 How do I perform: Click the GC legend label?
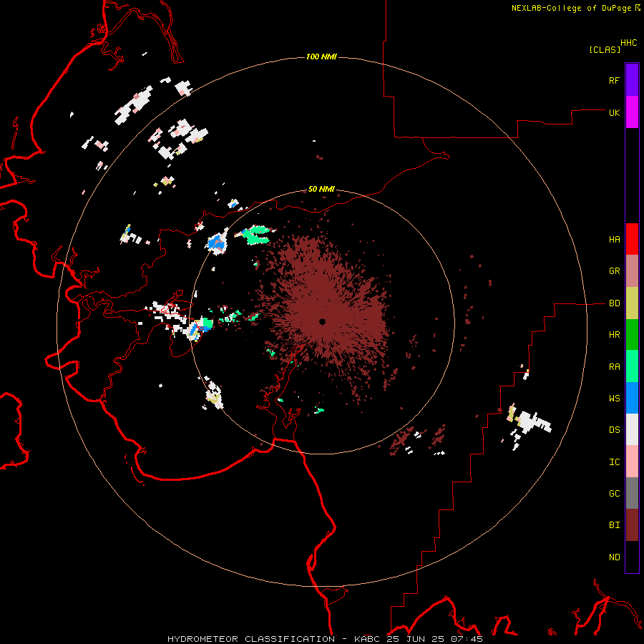[x=615, y=494]
